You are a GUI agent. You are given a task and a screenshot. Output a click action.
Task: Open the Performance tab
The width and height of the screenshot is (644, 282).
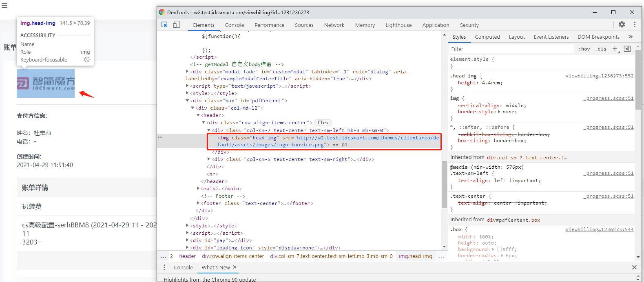click(270, 25)
